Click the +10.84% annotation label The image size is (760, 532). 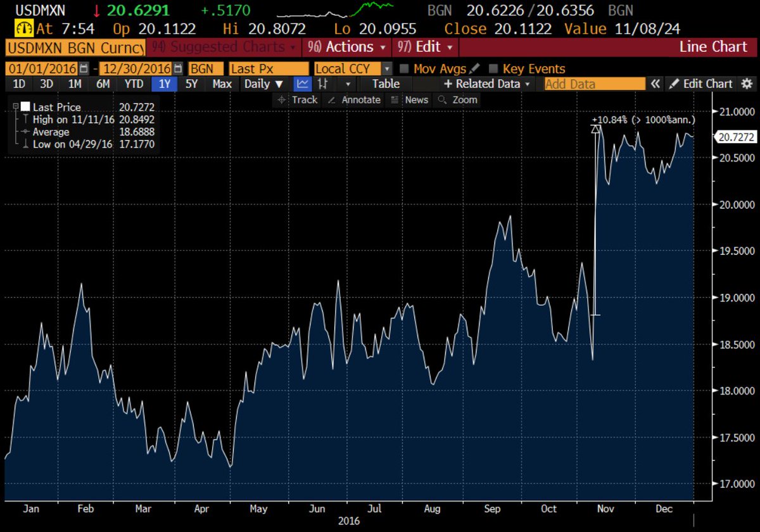643,119
